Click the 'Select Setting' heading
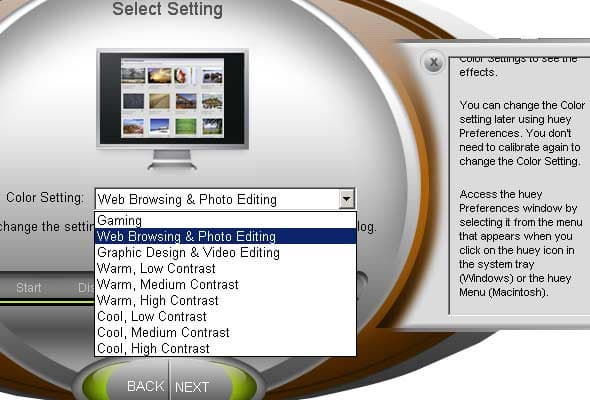 pyautogui.click(x=167, y=9)
